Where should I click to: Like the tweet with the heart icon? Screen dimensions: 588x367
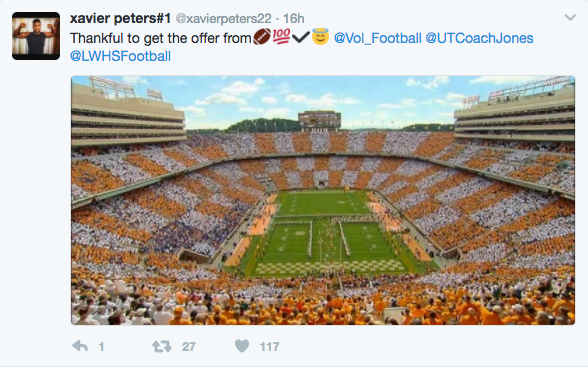(x=242, y=346)
